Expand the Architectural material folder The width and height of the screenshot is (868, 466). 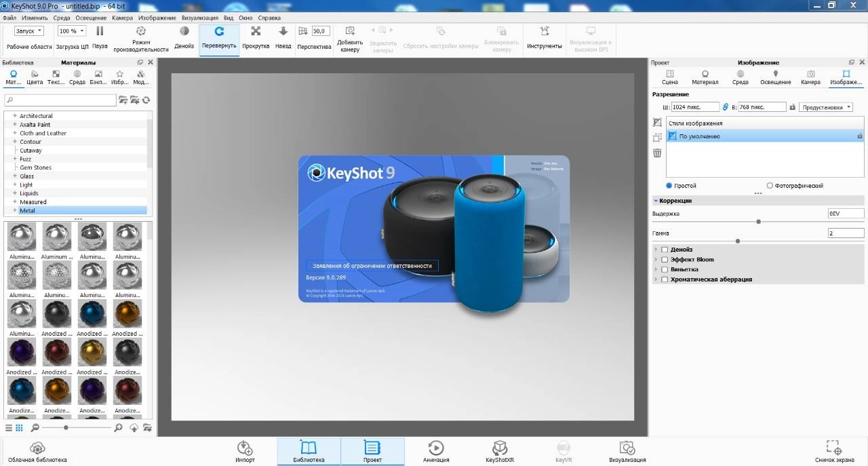(14, 116)
